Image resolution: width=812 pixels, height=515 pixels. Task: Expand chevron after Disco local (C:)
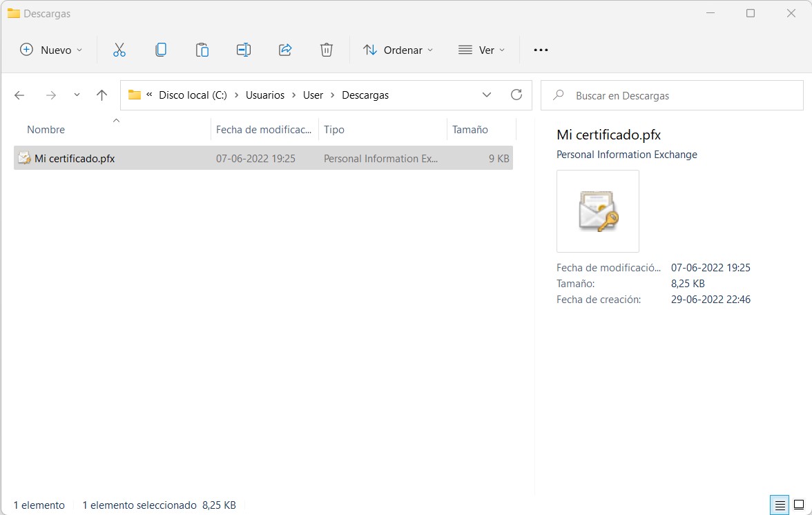(x=237, y=95)
